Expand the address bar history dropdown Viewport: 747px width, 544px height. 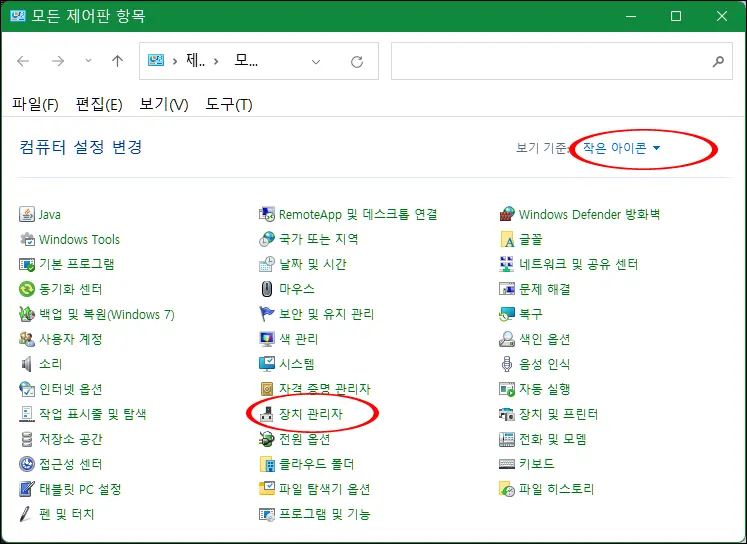(x=315, y=61)
